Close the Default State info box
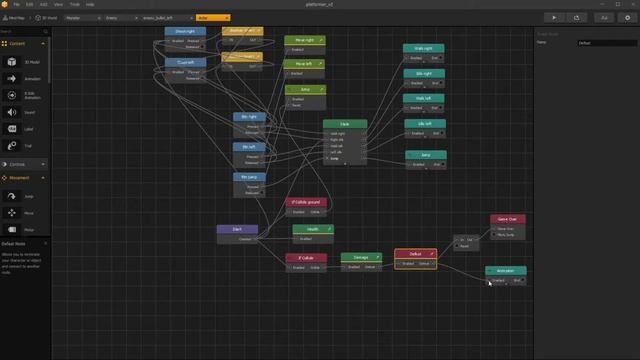This screenshot has height=360, width=640. pyautogui.click(x=45, y=244)
